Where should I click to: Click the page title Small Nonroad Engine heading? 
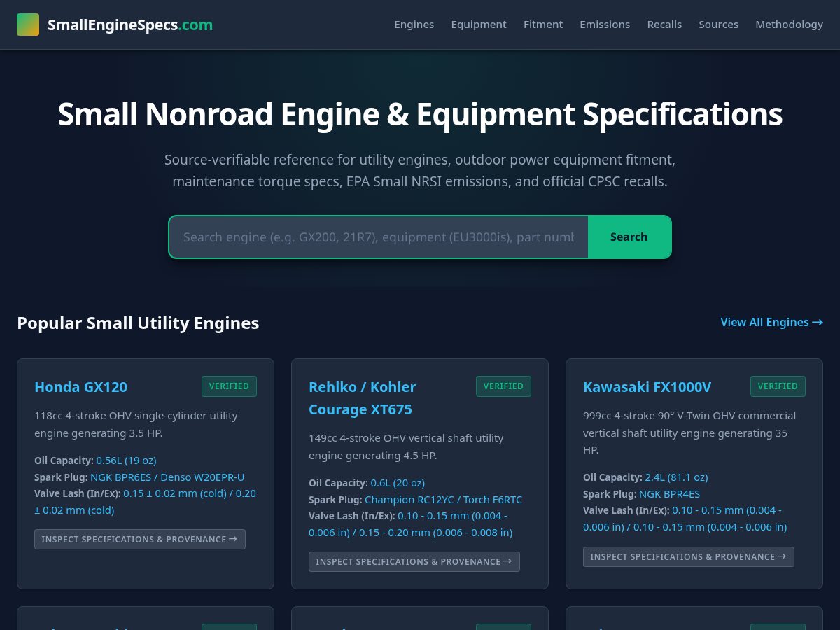420,114
